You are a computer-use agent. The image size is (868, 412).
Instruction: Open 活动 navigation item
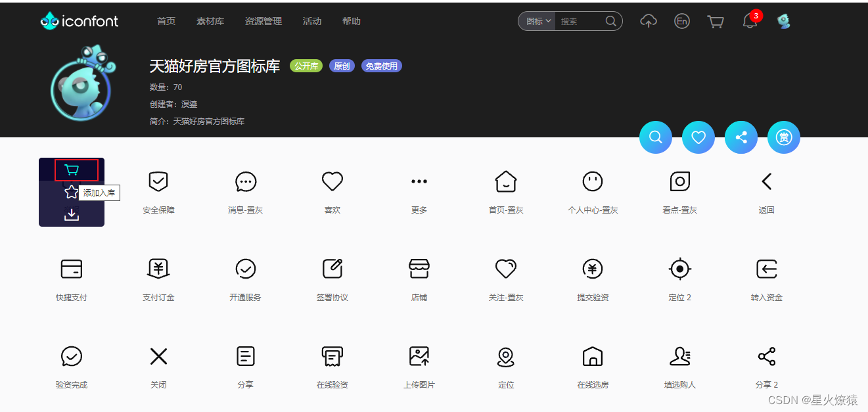[x=312, y=21]
